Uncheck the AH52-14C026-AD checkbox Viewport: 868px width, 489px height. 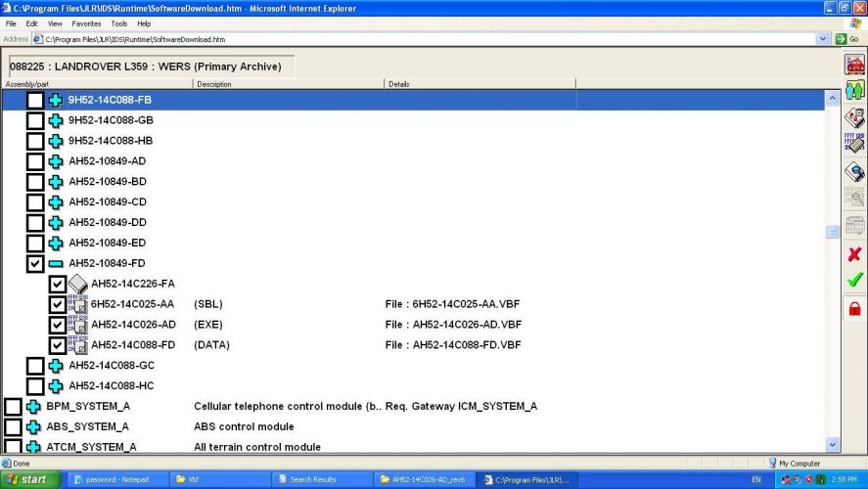pos(57,325)
